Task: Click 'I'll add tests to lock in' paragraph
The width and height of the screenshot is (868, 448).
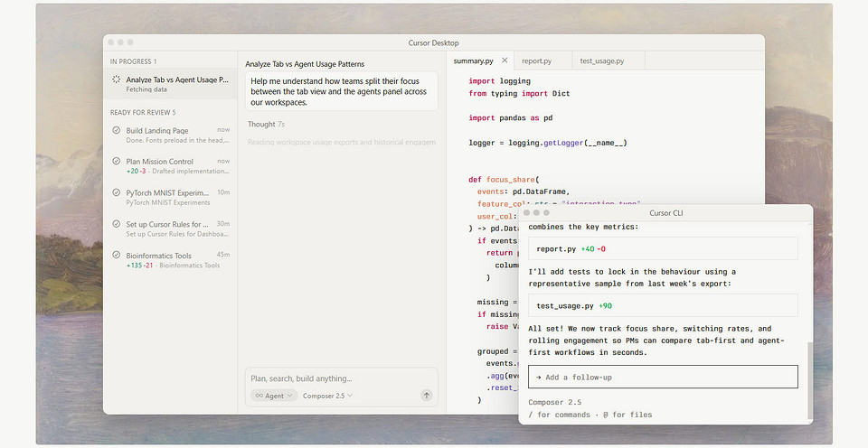Action: (x=632, y=277)
